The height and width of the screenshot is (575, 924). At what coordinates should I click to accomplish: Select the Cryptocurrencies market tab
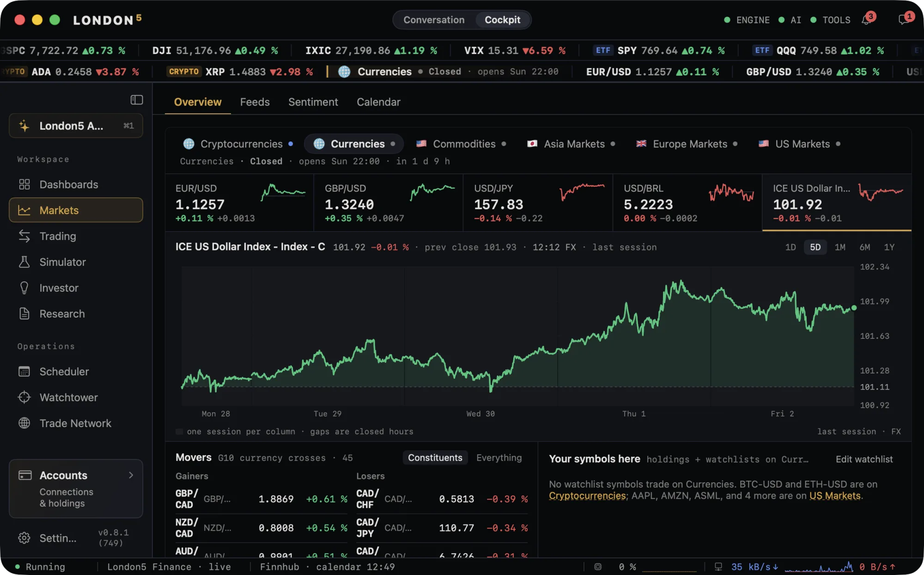238,144
